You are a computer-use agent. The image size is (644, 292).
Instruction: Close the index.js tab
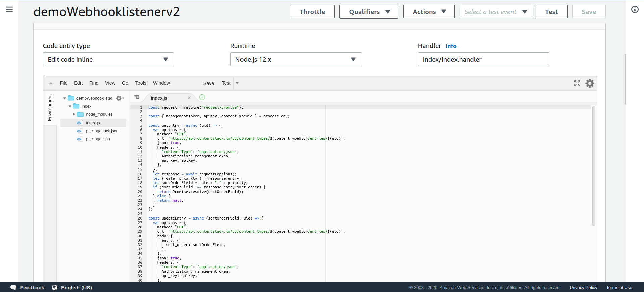click(x=189, y=98)
